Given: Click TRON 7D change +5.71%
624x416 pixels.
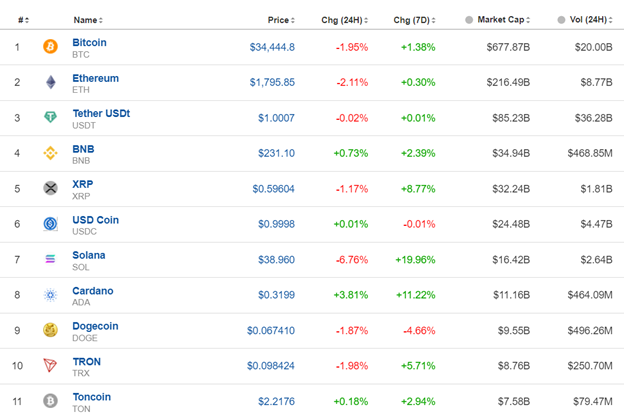Looking at the screenshot, I should coord(418,365).
